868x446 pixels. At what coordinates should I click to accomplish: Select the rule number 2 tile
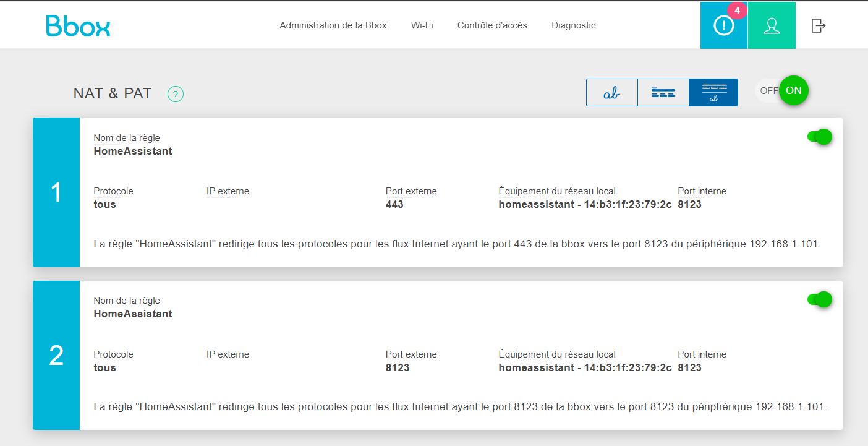(x=56, y=356)
